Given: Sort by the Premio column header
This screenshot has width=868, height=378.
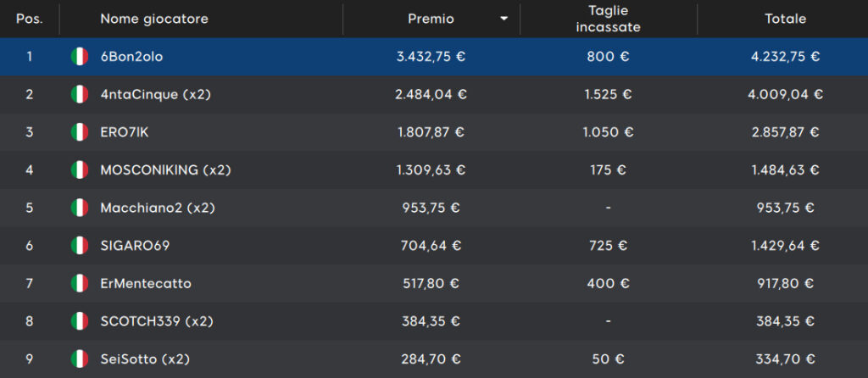Looking at the screenshot, I should coord(431,19).
